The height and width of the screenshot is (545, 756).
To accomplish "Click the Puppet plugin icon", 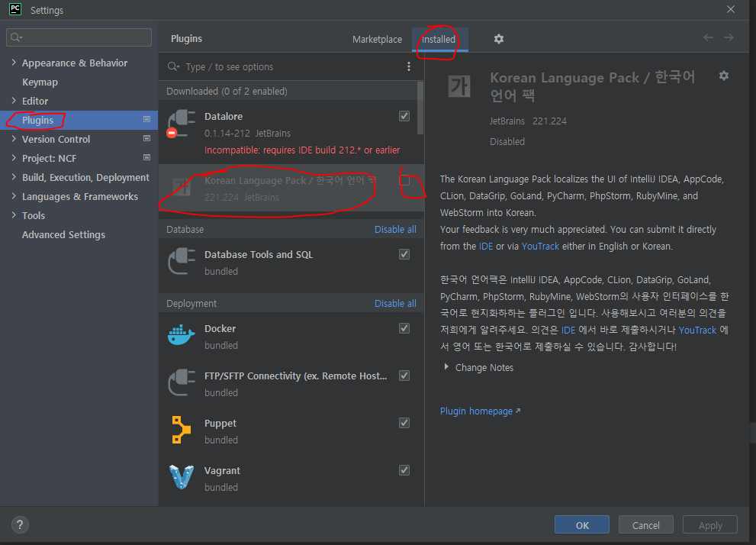I will coord(182,430).
